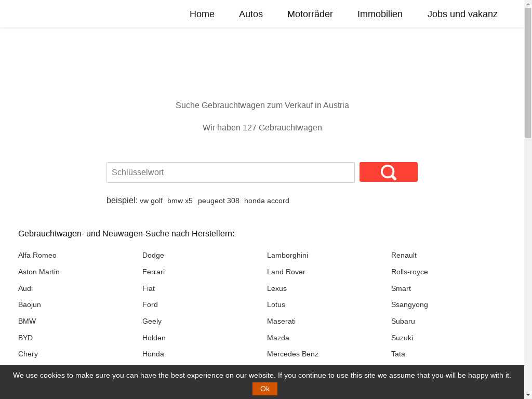The height and width of the screenshot is (399, 532).
Task: Click the scrollbar down arrow
Action: pos(528,395)
